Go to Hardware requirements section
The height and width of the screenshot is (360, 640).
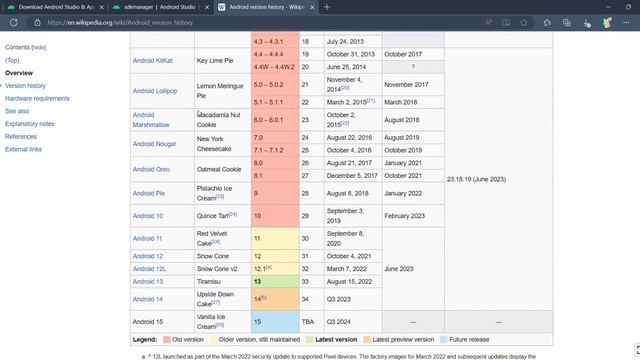37,98
